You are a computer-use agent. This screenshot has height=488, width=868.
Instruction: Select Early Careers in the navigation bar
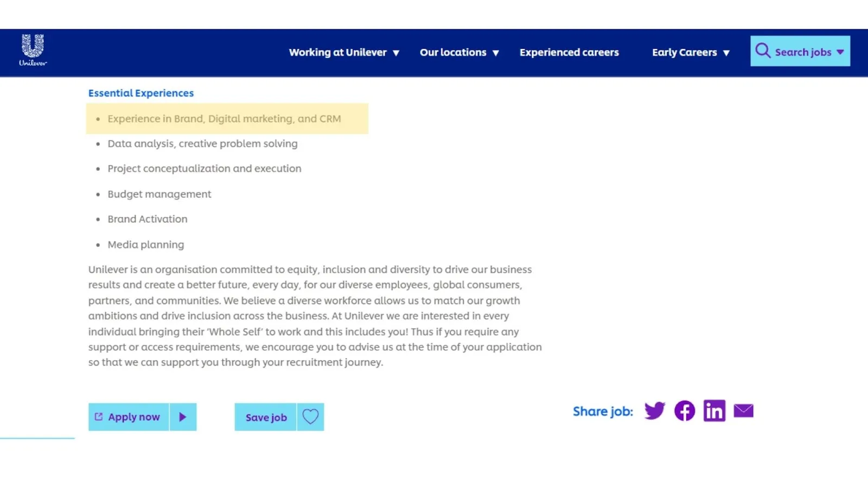point(684,52)
